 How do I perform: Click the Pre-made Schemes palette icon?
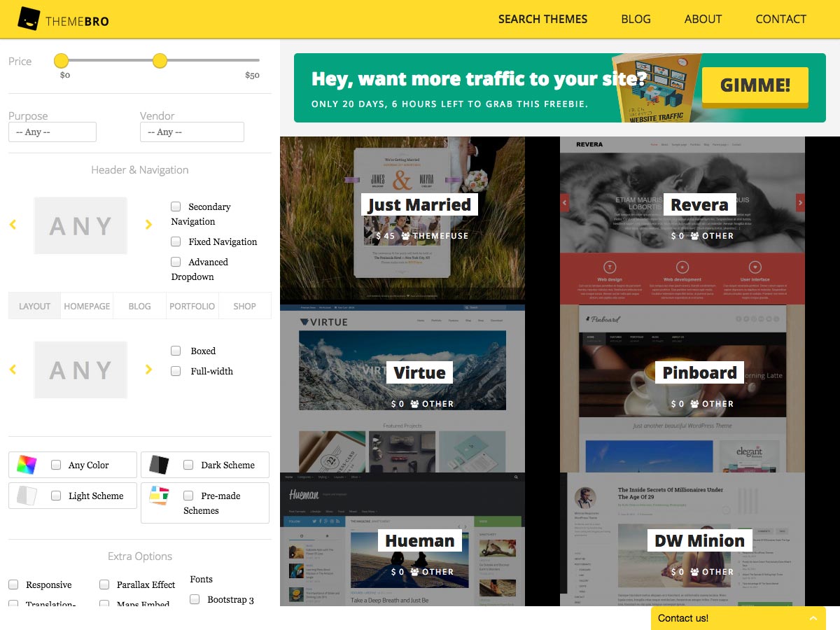click(160, 496)
